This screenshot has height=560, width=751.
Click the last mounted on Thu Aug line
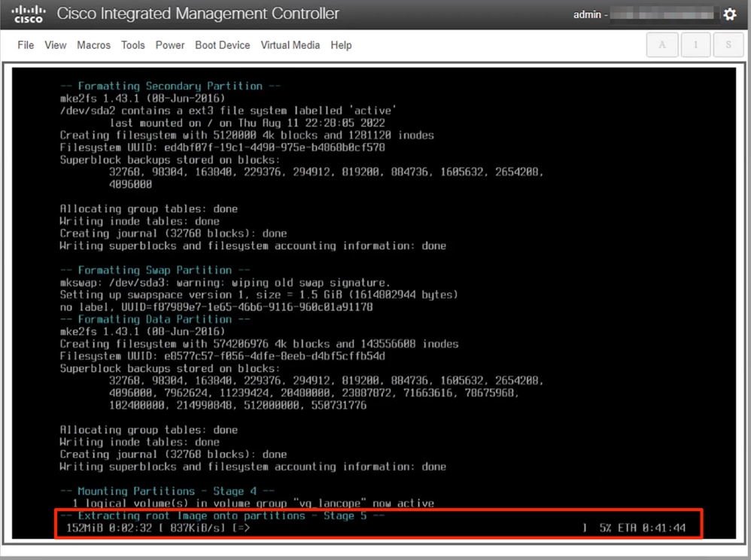(x=247, y=123)
